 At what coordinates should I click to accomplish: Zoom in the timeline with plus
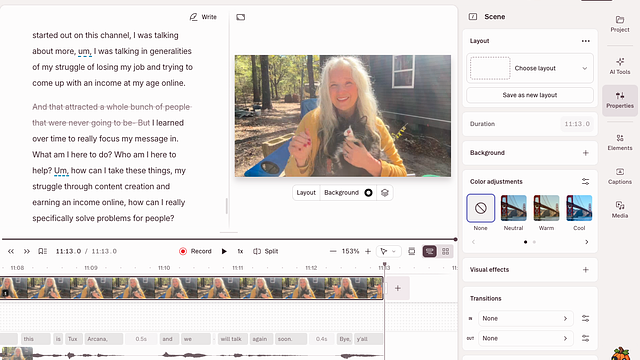click(x=368, y=251)
